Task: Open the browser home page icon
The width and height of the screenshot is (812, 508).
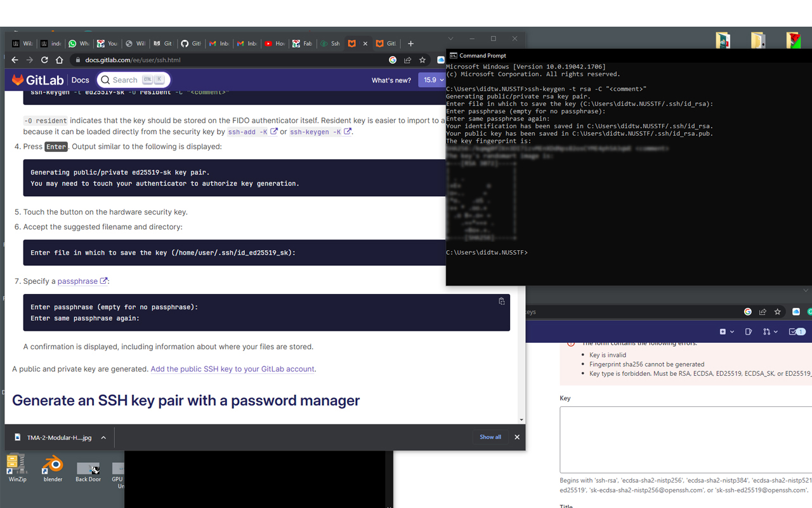Action: (60, 60)
